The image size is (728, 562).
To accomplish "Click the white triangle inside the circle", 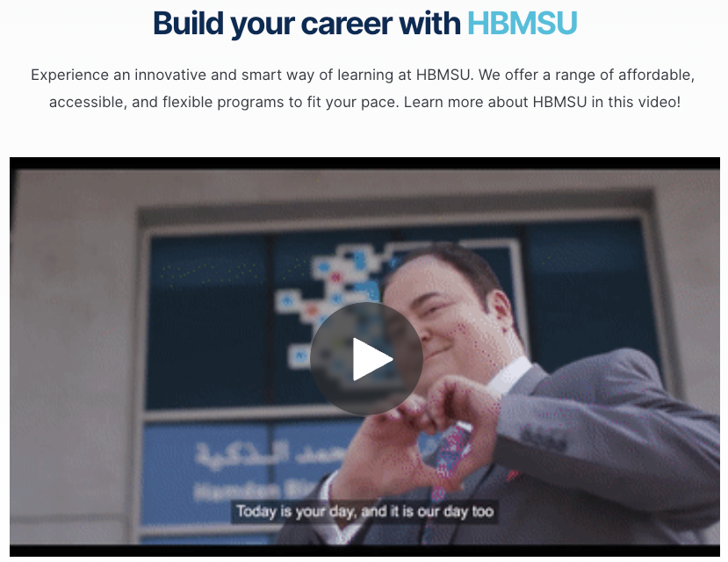I will coord(371,359).
